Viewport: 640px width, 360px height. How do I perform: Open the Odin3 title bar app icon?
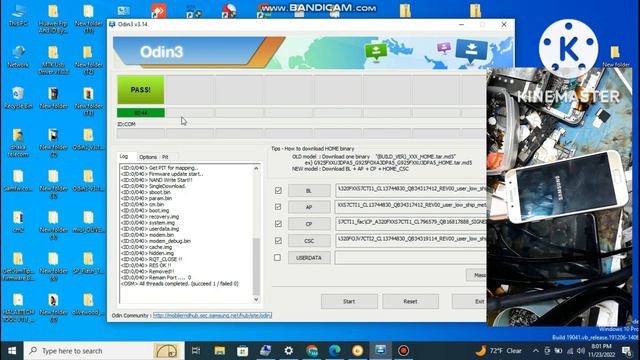tap(112, 24)
